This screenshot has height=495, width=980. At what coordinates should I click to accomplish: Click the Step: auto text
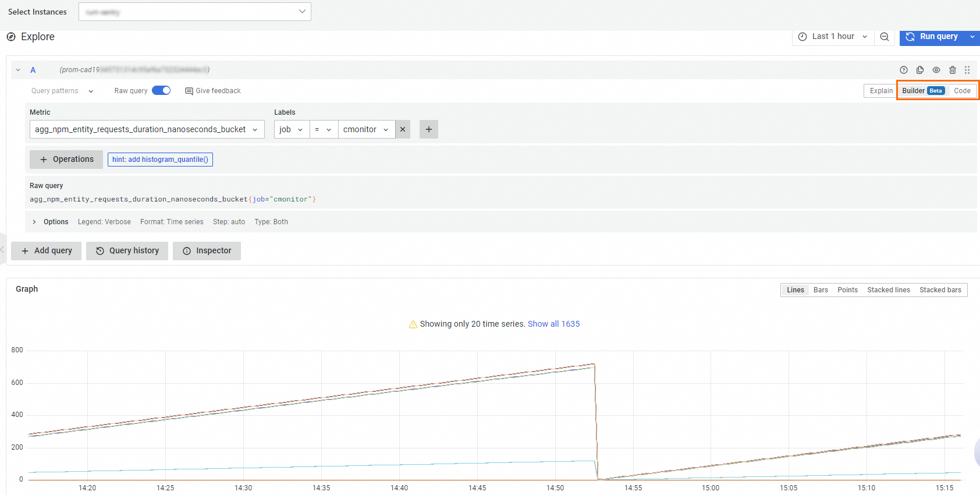229,222
